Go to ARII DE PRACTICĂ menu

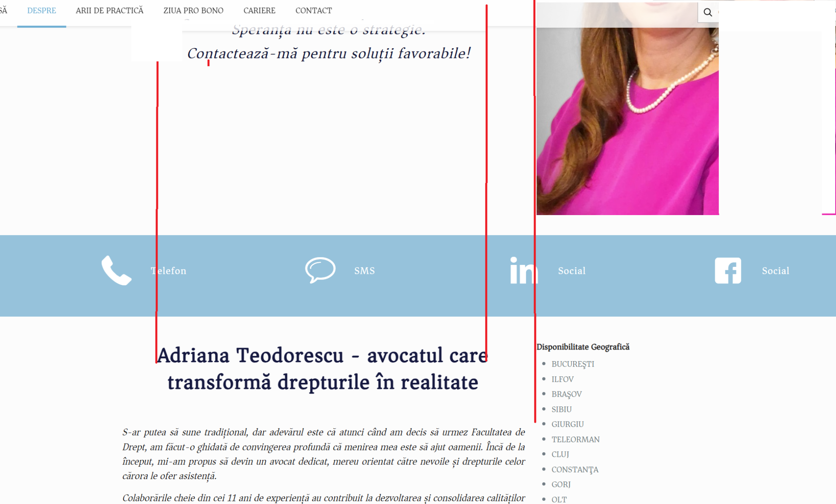[x=109, y=11]
